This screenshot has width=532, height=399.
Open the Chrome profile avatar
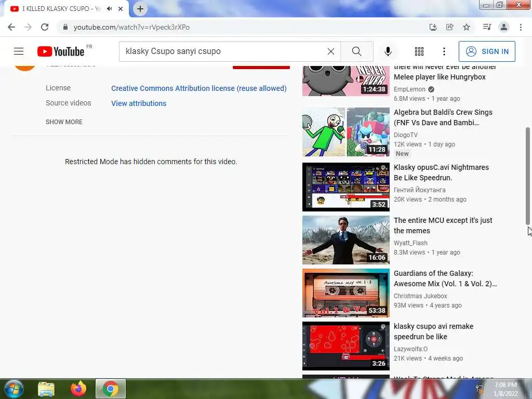[504, 27]
